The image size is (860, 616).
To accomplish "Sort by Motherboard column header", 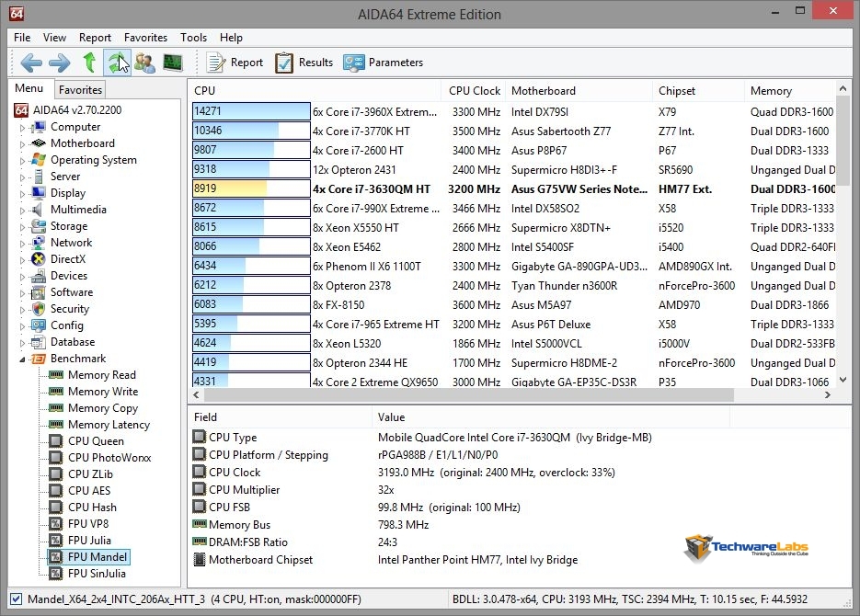I will coord(580,90).
